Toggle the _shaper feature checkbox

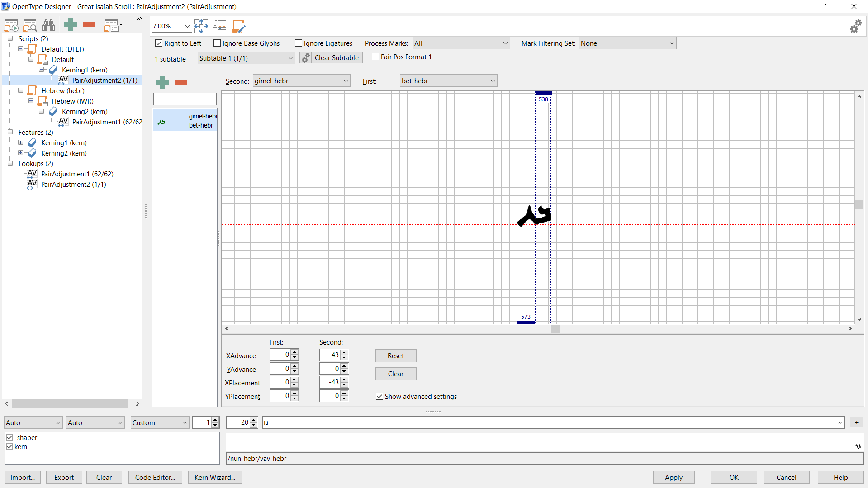pyautogui.click(x=9, y=437)
